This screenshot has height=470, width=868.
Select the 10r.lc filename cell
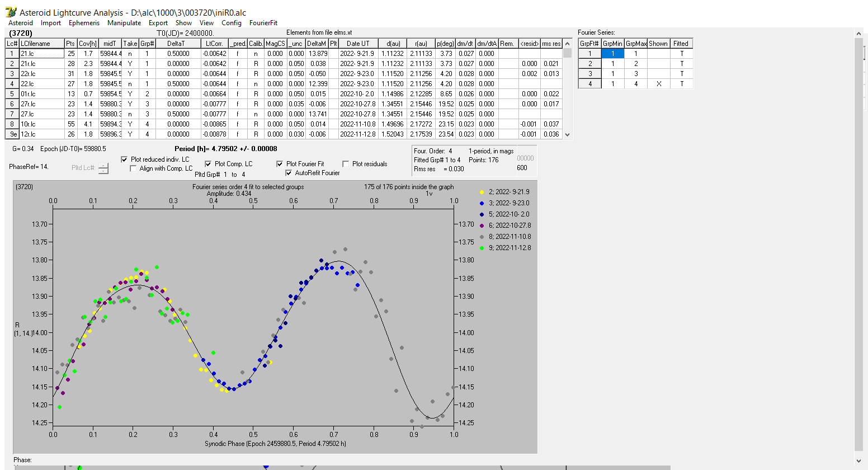coord(41,124)
